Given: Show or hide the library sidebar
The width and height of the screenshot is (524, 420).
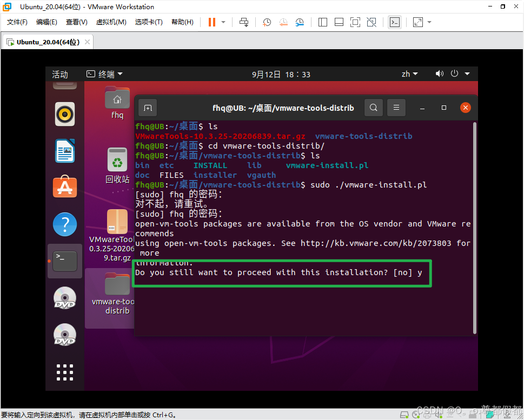Looking at the screenshot, I should 322,22.
